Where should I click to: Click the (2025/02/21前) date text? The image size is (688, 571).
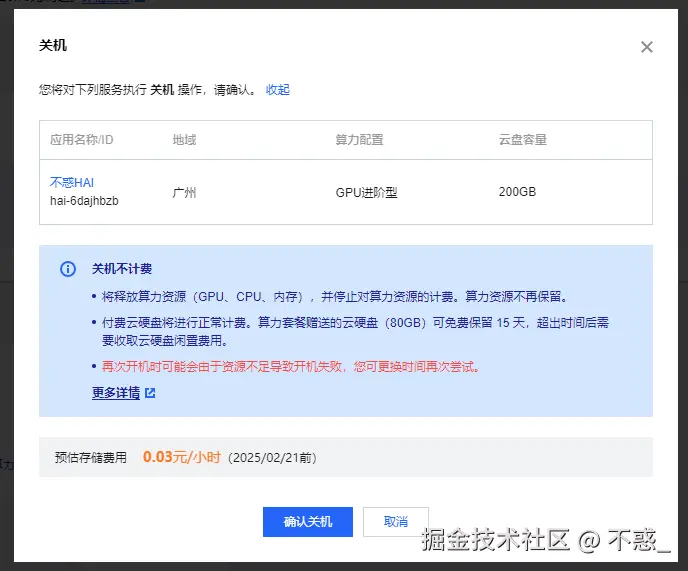click(x=272, y=458)
